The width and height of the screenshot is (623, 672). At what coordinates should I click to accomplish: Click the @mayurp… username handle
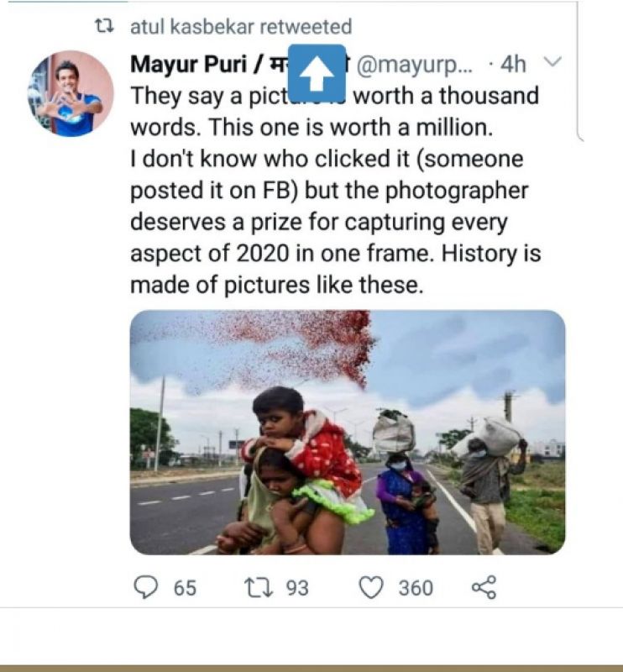click(415, 65)
